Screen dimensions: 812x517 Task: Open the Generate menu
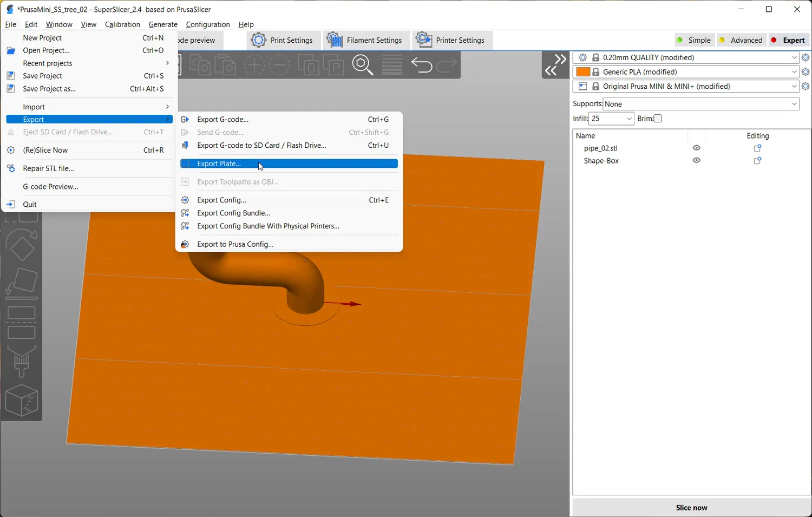click(163, 24)
